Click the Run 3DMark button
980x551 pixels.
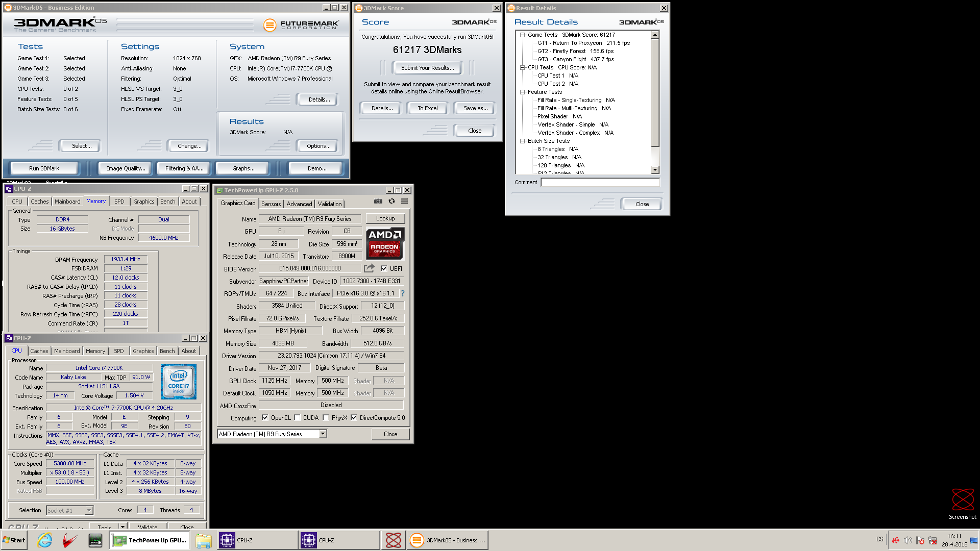pos(44,168)
